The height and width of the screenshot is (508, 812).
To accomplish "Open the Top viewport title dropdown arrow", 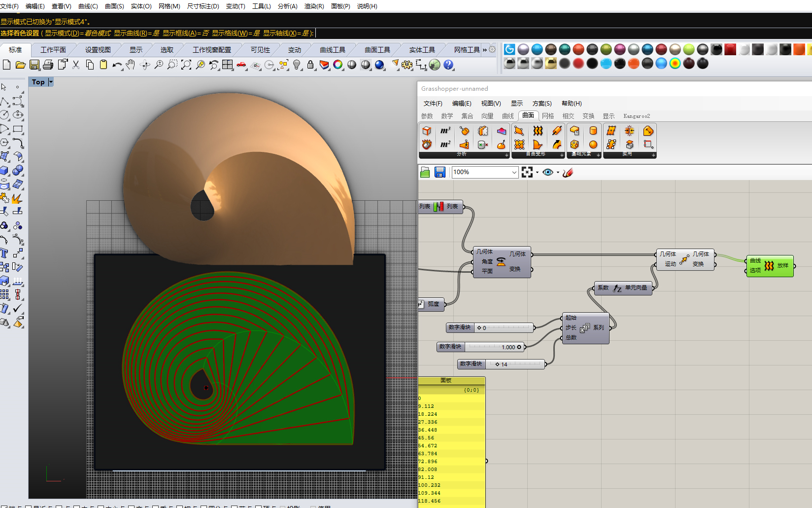I will pos(51,82).
